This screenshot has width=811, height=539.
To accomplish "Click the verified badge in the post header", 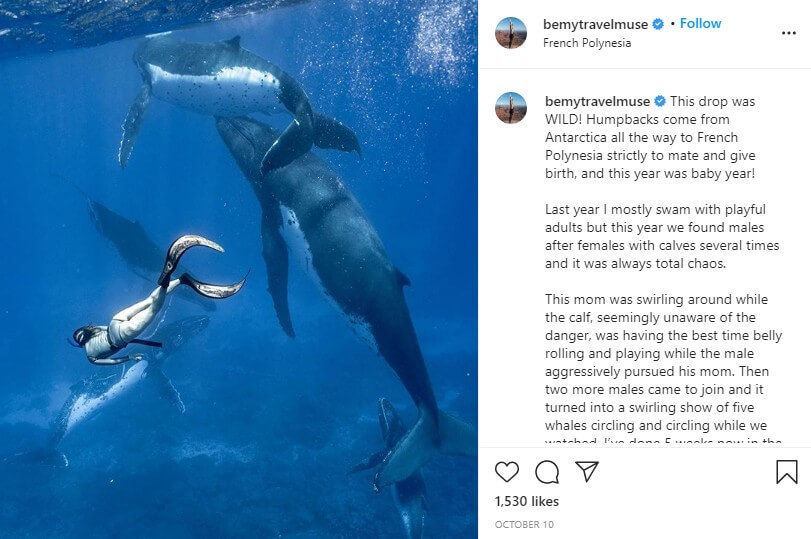I will click(659, 24).
